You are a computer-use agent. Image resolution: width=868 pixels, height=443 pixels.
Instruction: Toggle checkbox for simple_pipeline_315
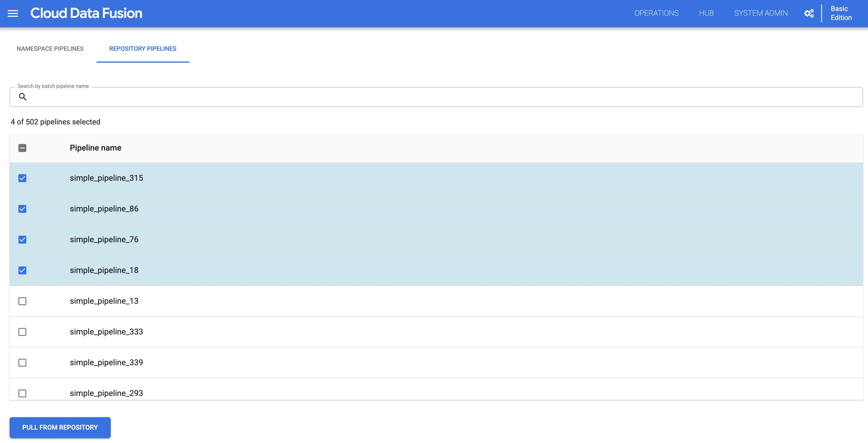coord(23,178)
